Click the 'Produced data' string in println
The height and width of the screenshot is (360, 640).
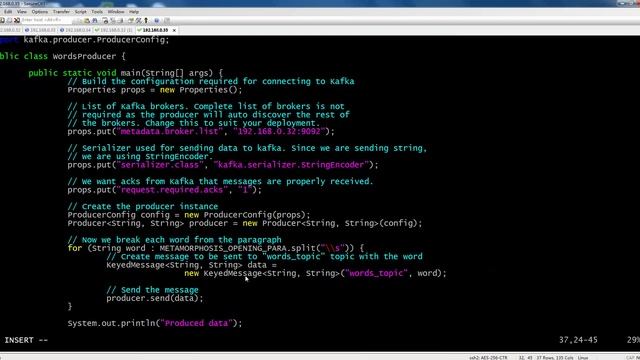[196, 323]
